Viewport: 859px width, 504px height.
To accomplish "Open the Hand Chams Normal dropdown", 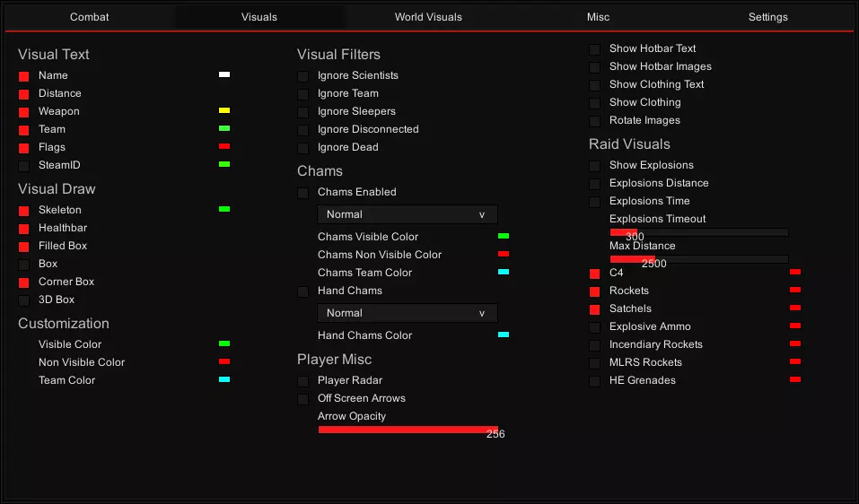I will (408, 313).
